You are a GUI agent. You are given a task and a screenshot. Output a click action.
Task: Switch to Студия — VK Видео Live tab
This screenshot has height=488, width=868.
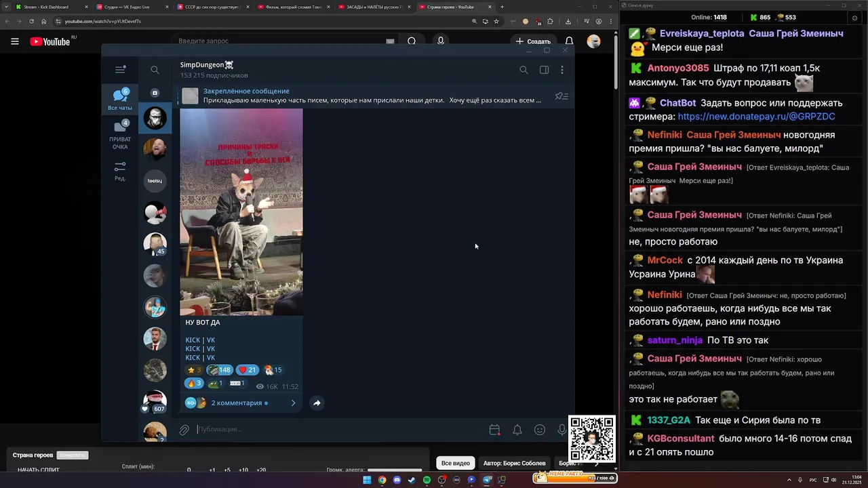[x=131, y=7]
